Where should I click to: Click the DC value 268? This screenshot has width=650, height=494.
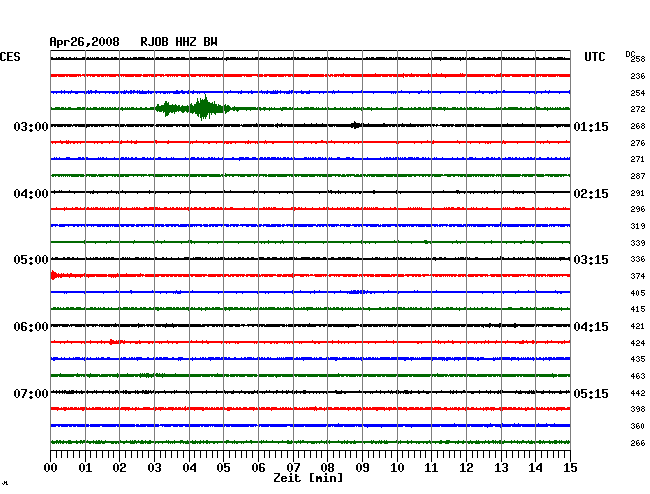click(638, 126)
